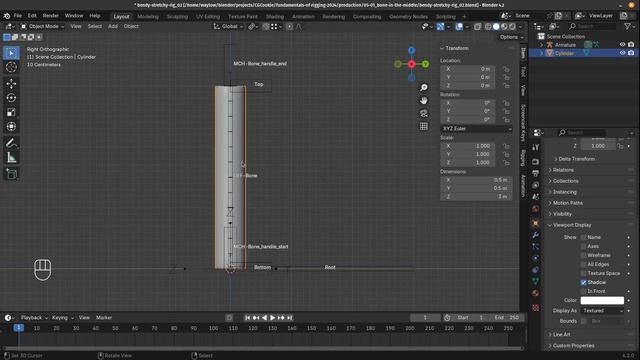Open the viewport Add menu
Image resolution: width=640 pixels, height=360 pixels.
113,26
